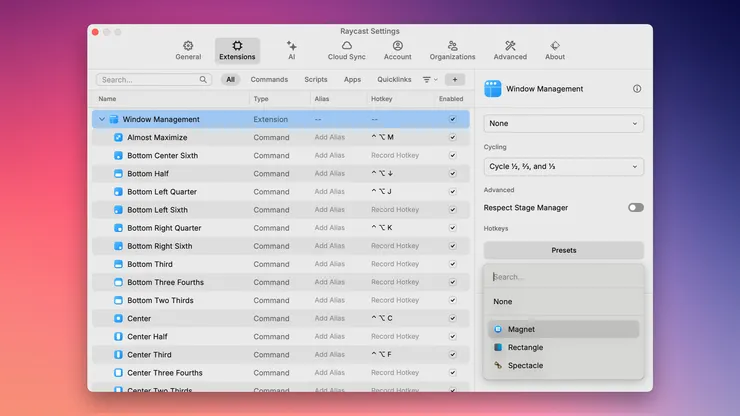
Task: Select the All filter pill
Action: click(230, 80)
